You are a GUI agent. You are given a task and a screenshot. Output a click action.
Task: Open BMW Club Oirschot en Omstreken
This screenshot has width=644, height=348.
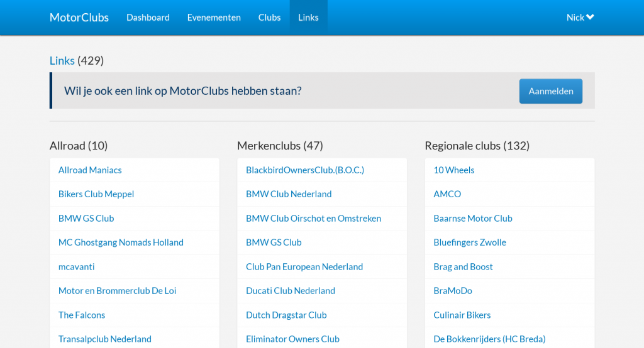click(x=313, y=219)
